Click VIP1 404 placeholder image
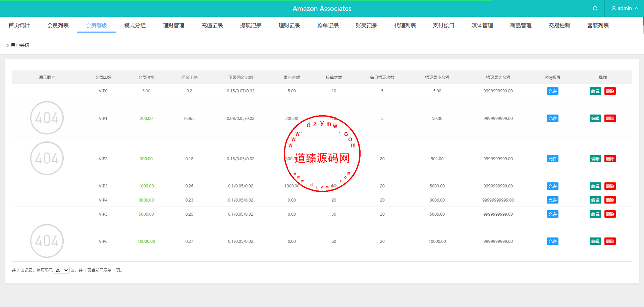This screenshot has width=644, height=307. (47, 118)
